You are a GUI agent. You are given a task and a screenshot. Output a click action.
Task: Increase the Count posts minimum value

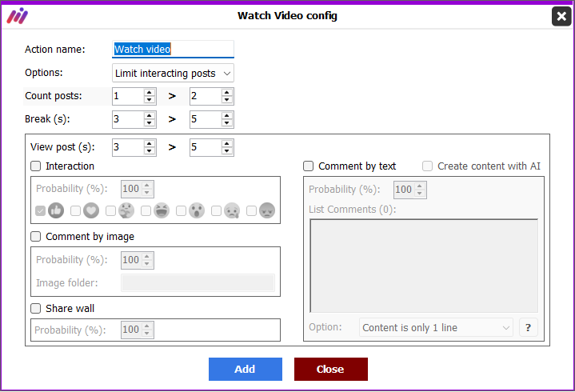coord(149,93)
